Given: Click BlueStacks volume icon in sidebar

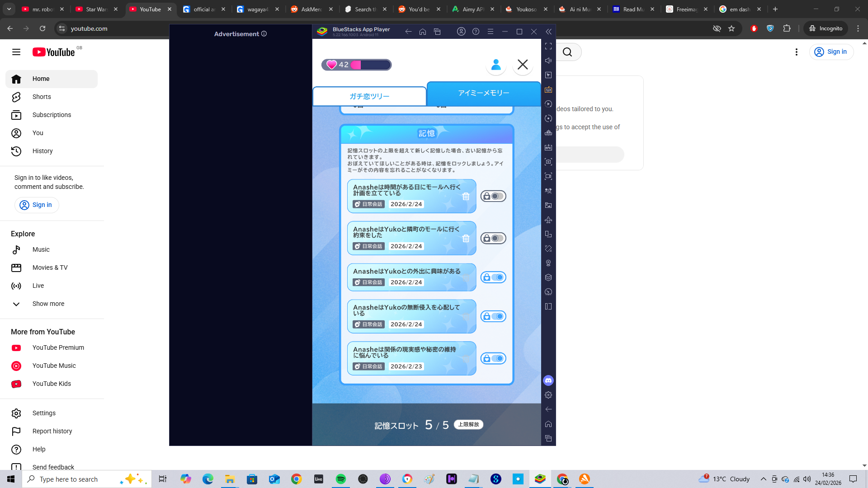Looking at the screenshot, I should click(548, 61).
